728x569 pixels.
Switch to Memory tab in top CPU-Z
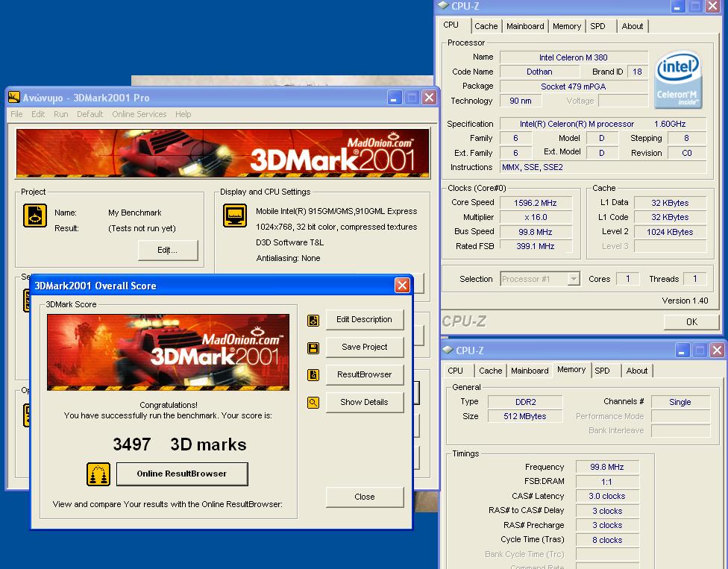(x=567, y=26)
